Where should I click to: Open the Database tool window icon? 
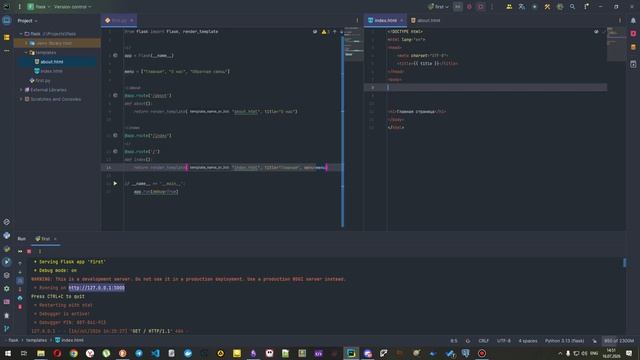coord(633,47)
